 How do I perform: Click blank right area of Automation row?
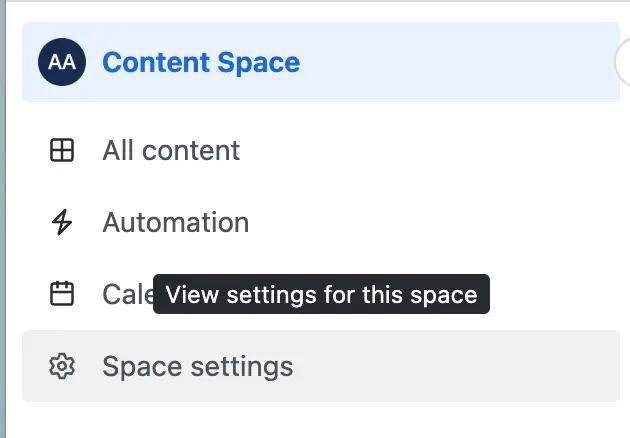click(x=450, y=222)
